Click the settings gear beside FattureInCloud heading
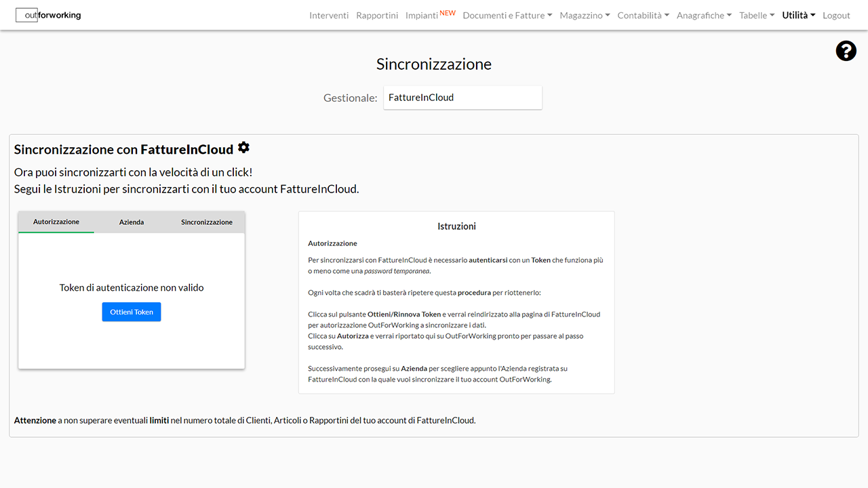The height and width of the screenshot is (488, 868). tap(243, 148)
